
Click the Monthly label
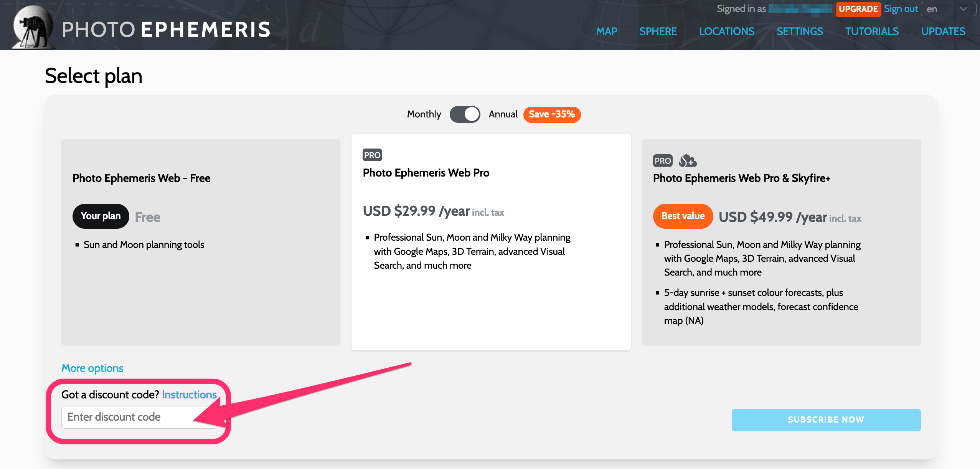(x=424, y=114)
